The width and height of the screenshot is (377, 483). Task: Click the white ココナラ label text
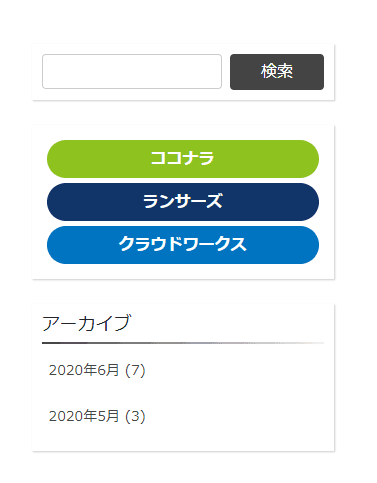click(x=182, y=158)
